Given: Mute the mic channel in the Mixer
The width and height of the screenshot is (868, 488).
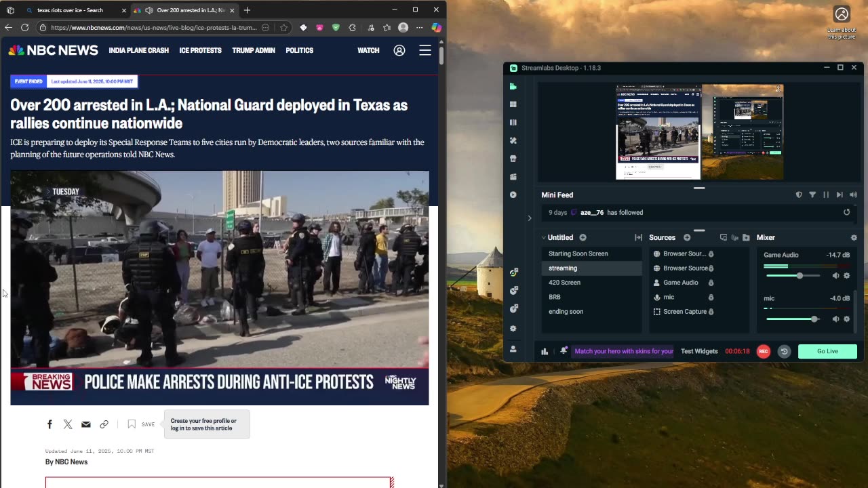Looking at the screenshot, I should point(835,319).
